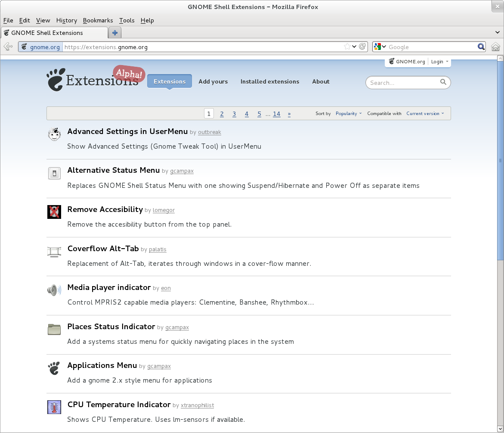Open gcampax link beside Alternative Status Menu
This screenshot has width=504, height=433.
coord(182,171)
